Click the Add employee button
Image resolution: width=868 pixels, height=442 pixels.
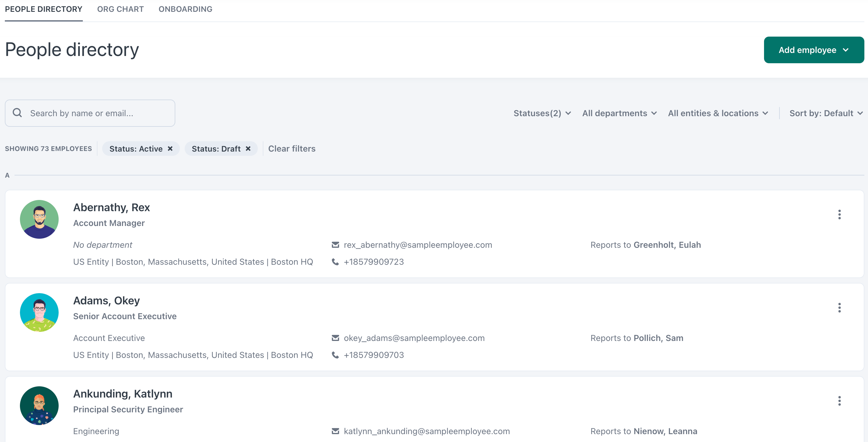813,50
